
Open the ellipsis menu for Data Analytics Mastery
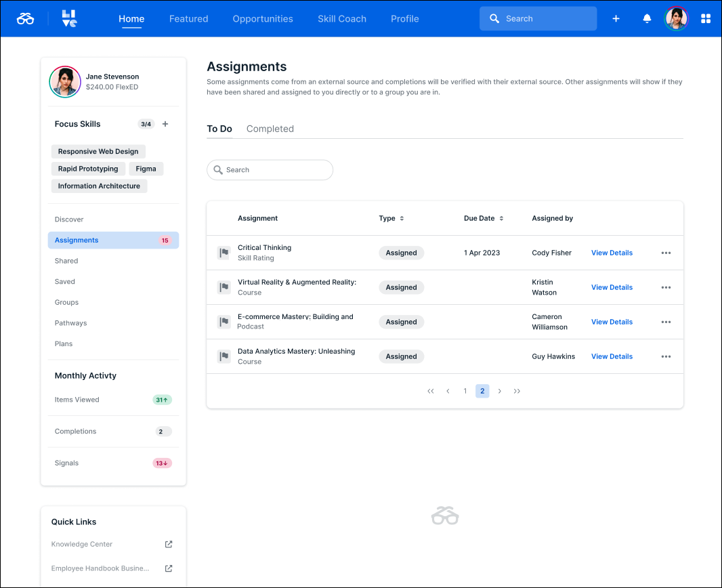click(666, 356)
